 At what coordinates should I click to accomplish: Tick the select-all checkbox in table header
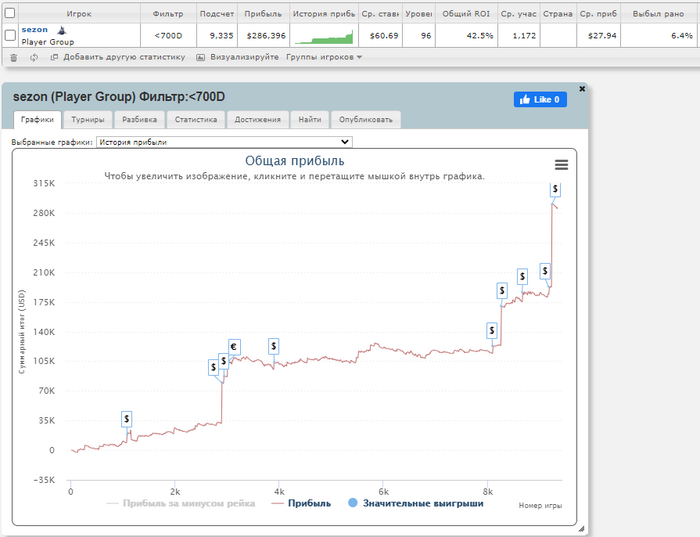[x=10, y=13]
